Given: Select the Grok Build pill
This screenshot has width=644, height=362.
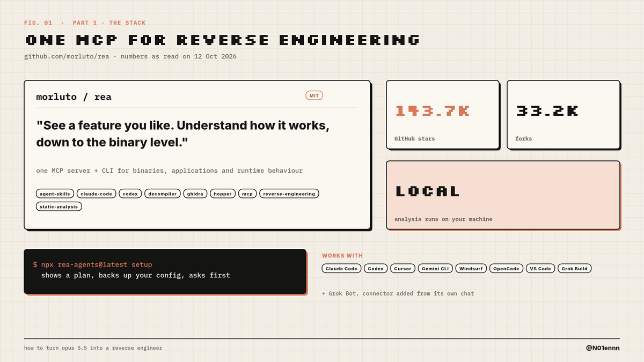Looking at the screenshot, I should [575, 269].
